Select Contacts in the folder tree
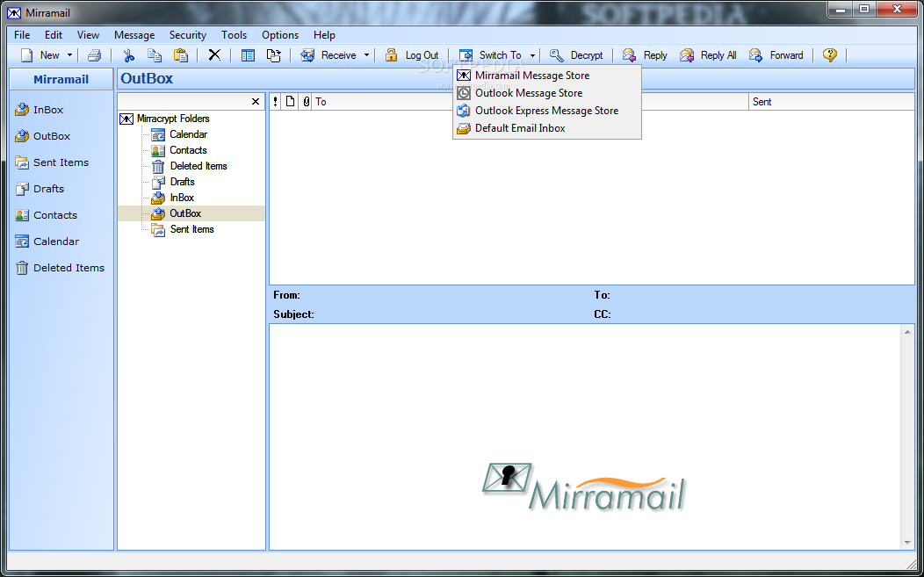 pyautogui.click(x=179, y=150)
